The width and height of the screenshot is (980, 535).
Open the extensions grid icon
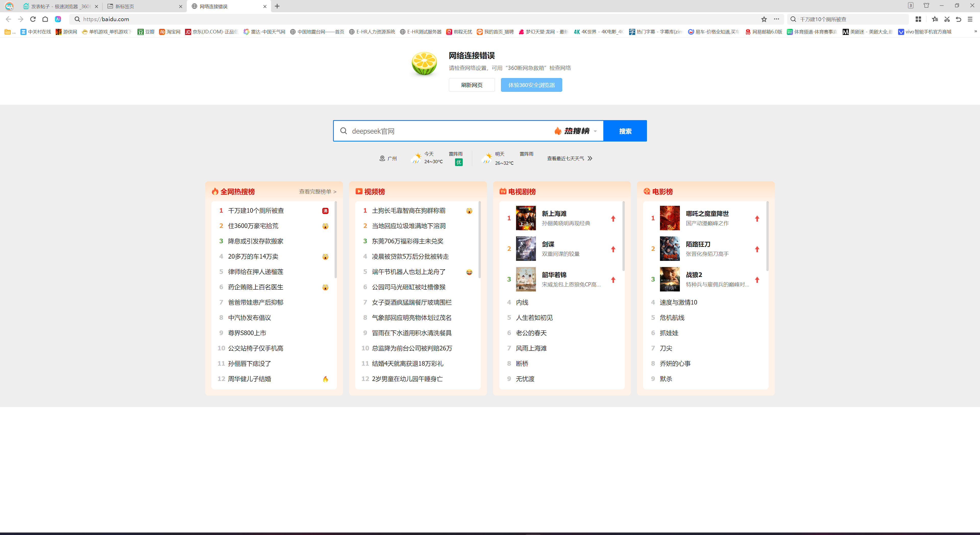(918, 19)
